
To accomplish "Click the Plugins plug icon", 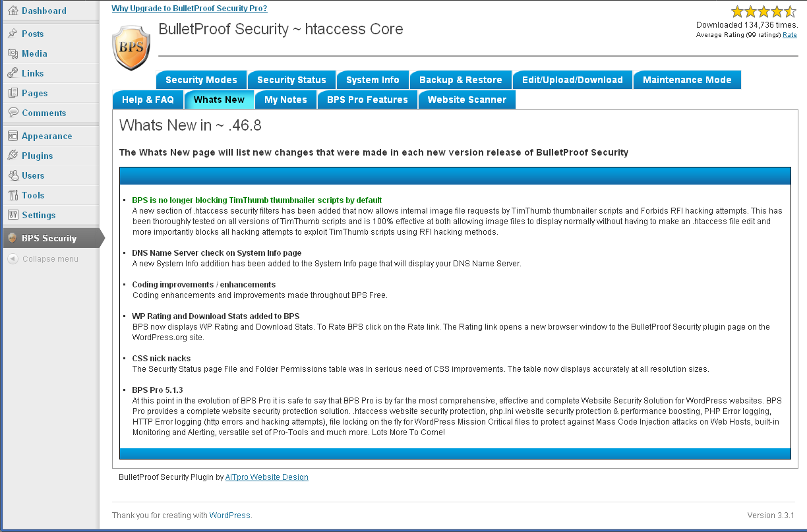I will click(x=13, y=156).
